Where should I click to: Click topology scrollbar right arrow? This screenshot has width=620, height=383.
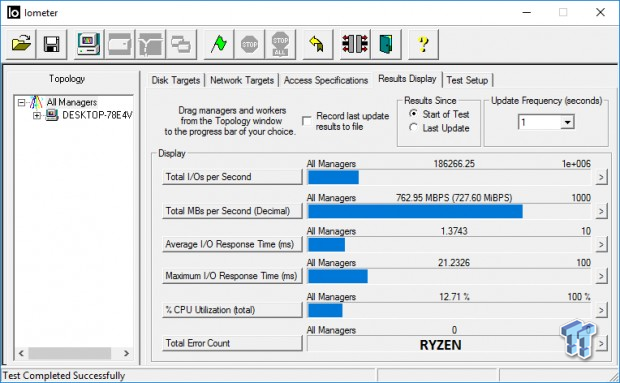(127, 353)
